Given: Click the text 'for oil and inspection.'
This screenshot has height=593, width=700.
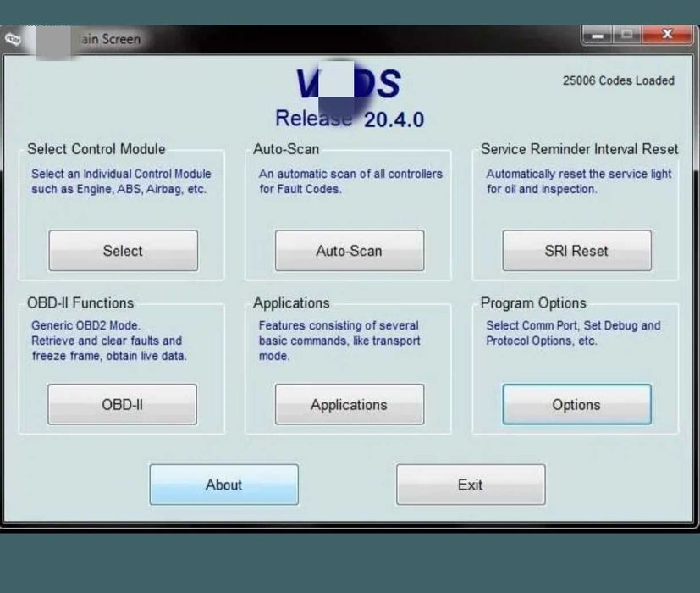Looking at the screenshot, I should pos(542,189).
